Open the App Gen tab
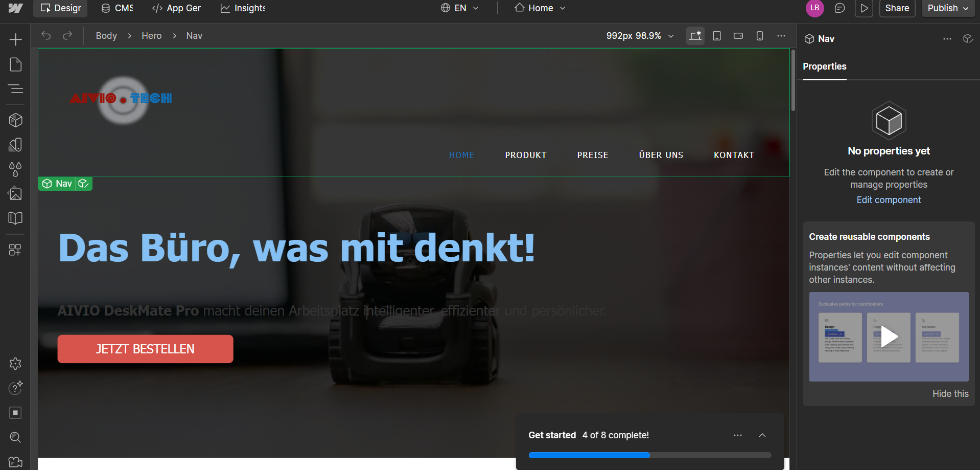The height and width of the screenshot is (470, 980). (x=176, y=8)
